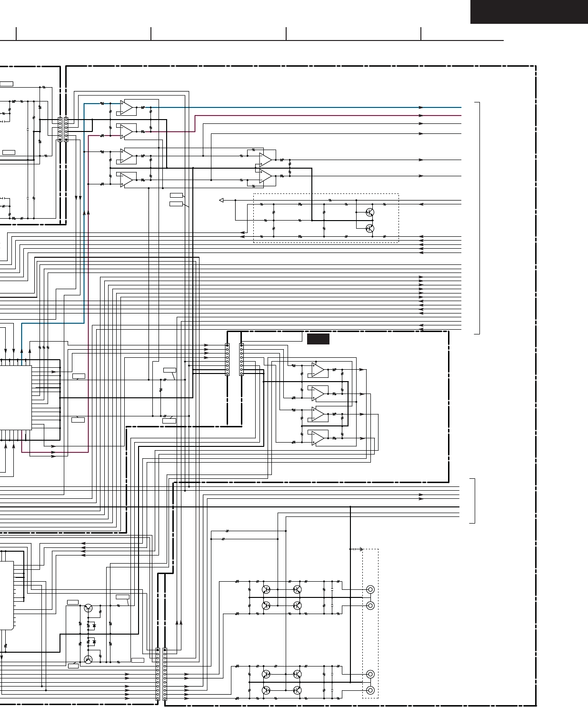Click the large IC block at the left edge
This screenshot has width=588, height=707.
click(x=16, y=398)
